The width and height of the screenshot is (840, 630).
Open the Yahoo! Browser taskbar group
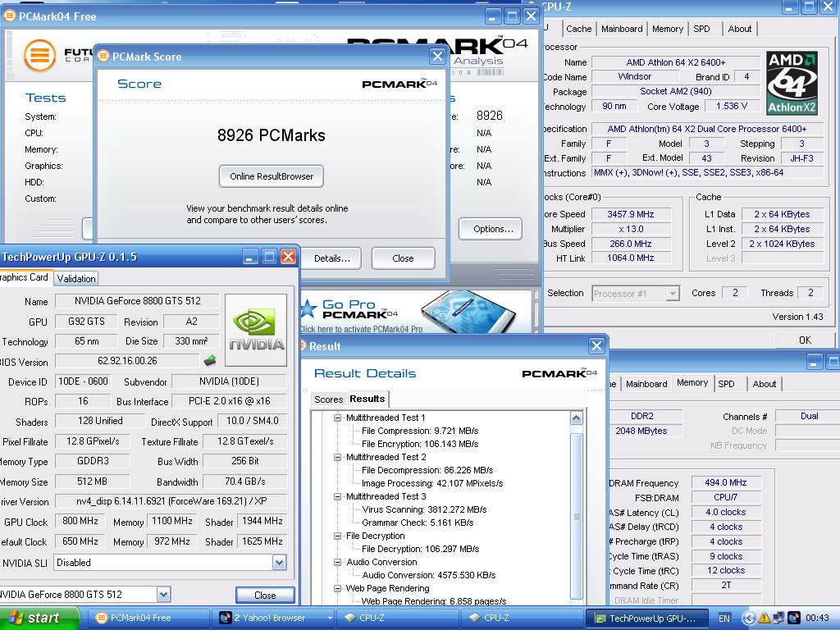click(x=273, y=618)
